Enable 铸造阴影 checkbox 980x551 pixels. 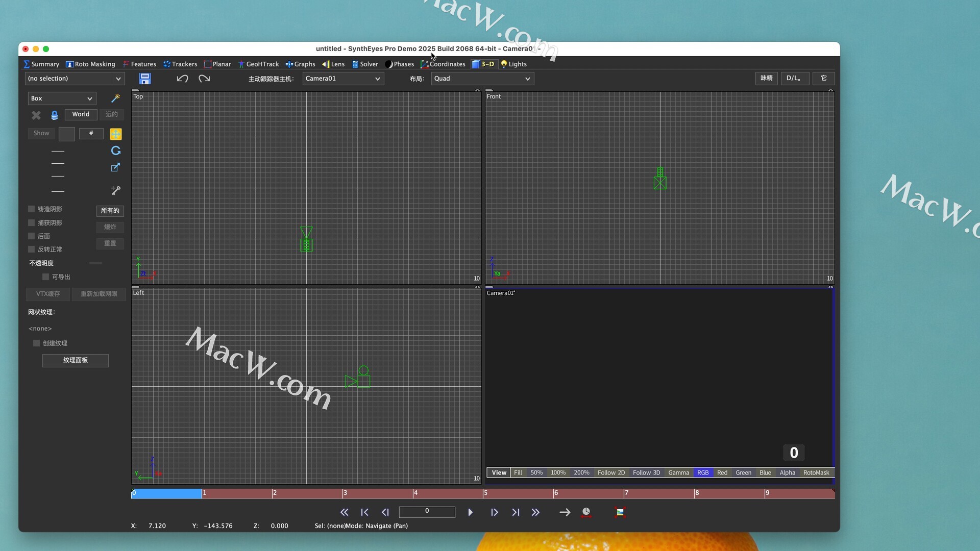(32, 209)
